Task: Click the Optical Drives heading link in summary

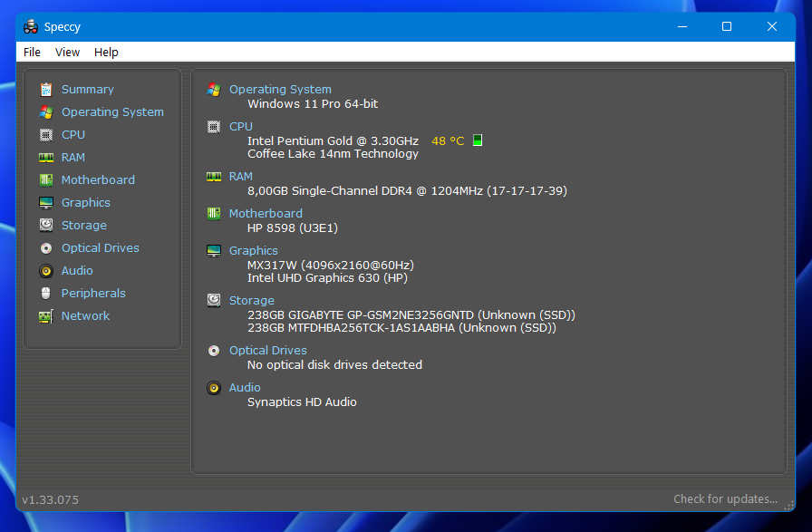Action: pyautogui.click(x=267, y=351)
